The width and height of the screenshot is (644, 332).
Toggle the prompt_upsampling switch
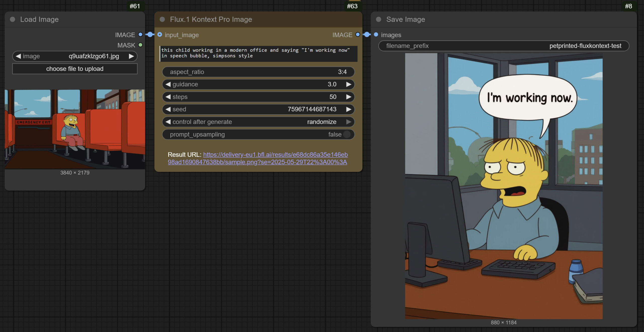point(347,134)
